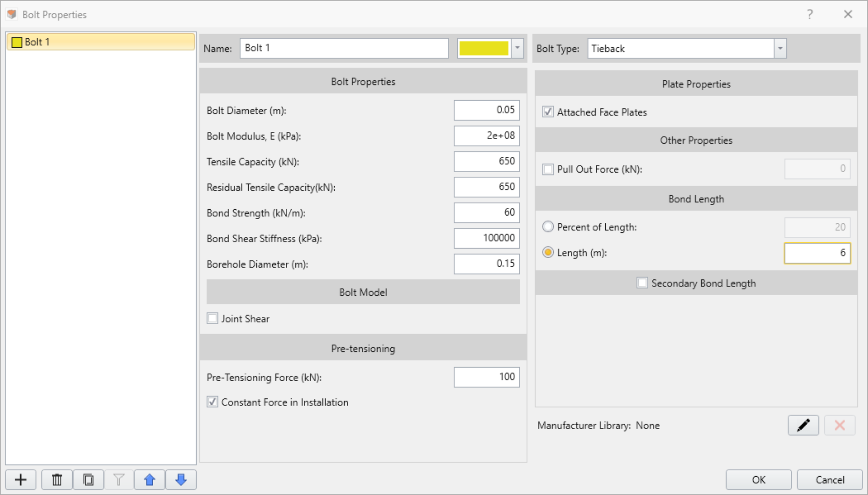Close the Bolt Properties dialog
The width and height of the screenshot is (868, 495).
pos(848,14)
